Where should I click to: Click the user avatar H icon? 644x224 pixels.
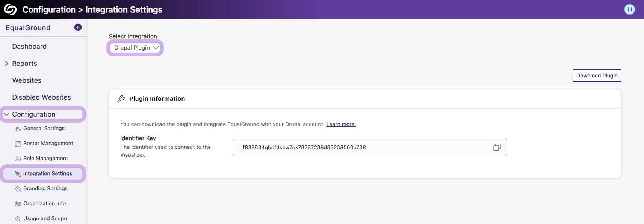[x=629, y=9]
